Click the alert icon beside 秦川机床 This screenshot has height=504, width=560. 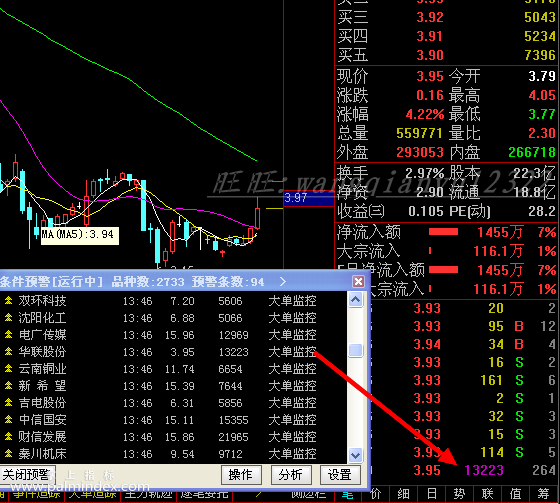[x=8, y=454]
